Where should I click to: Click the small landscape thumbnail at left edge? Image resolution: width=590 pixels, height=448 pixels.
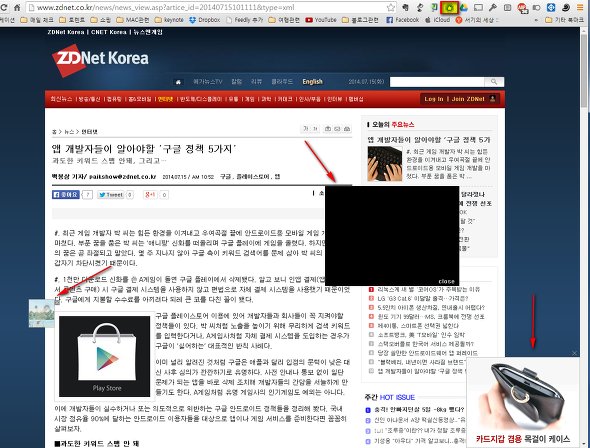pyautogui.click(x=42, y=313)
